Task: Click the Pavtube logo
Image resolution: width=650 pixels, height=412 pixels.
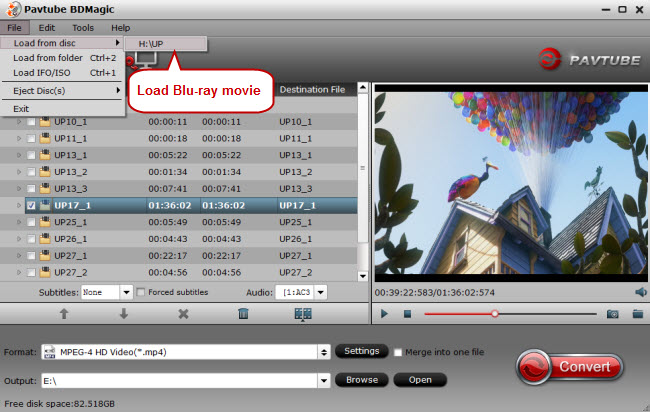Action: [x=589, y=60]
